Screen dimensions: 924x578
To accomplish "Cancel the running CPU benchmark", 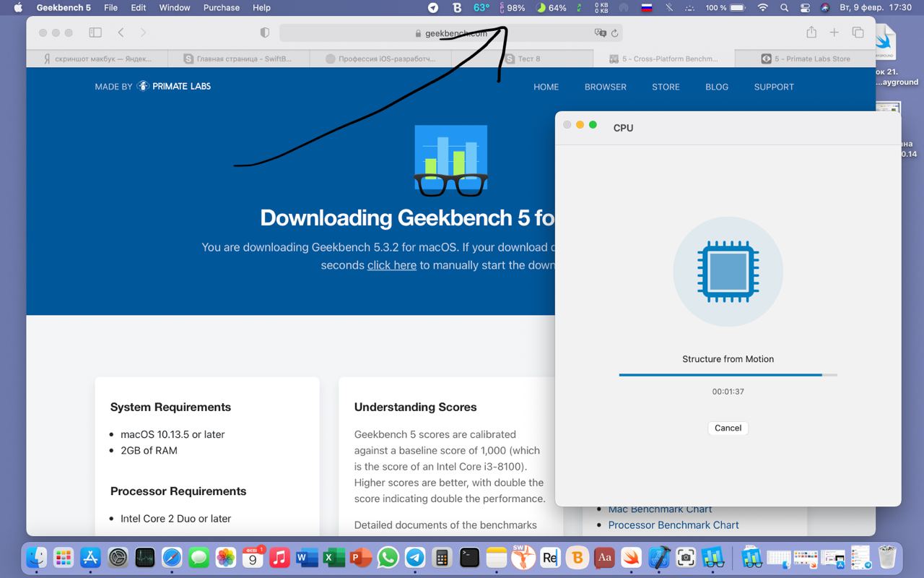I will coord(728,428).
